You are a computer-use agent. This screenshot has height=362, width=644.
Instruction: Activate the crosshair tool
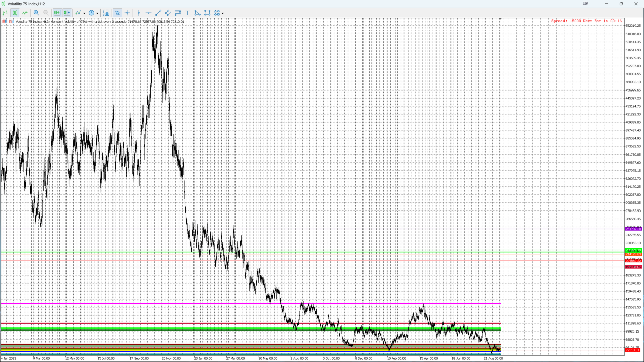click(x=127, y=13)
